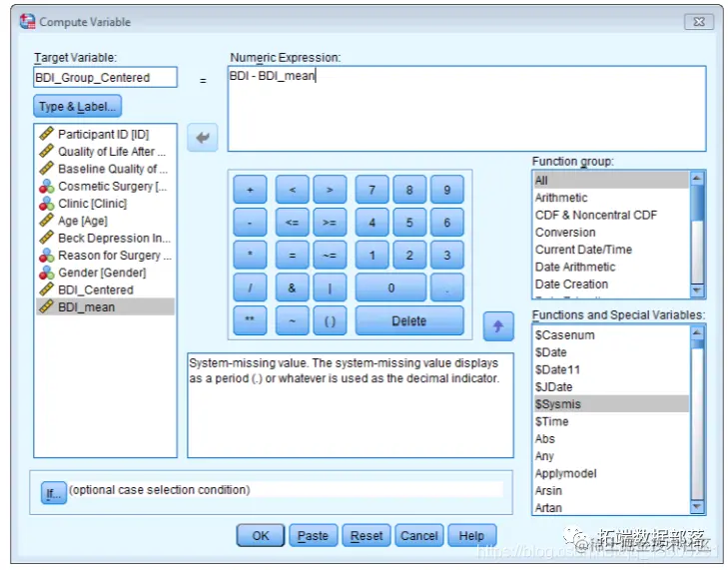Click down arrow of Functions list scrollbar
Viewport: 728px width, 570px height.
click(x=697, y=506)
